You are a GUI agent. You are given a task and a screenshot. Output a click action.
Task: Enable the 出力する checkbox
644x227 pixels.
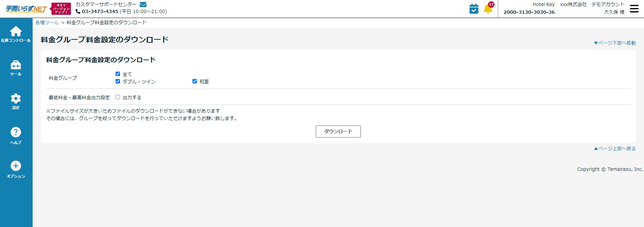pos(118,97)
